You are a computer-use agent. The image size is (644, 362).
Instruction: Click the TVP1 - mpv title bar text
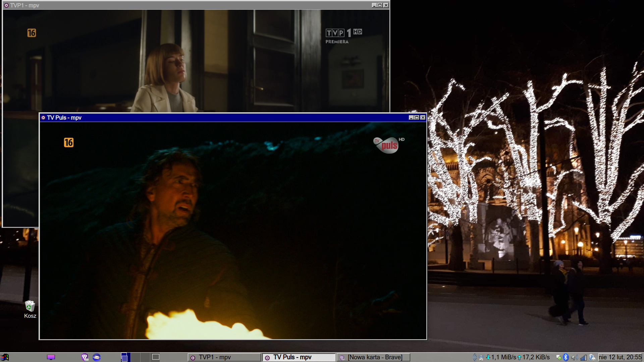click(x=24, y=5)
